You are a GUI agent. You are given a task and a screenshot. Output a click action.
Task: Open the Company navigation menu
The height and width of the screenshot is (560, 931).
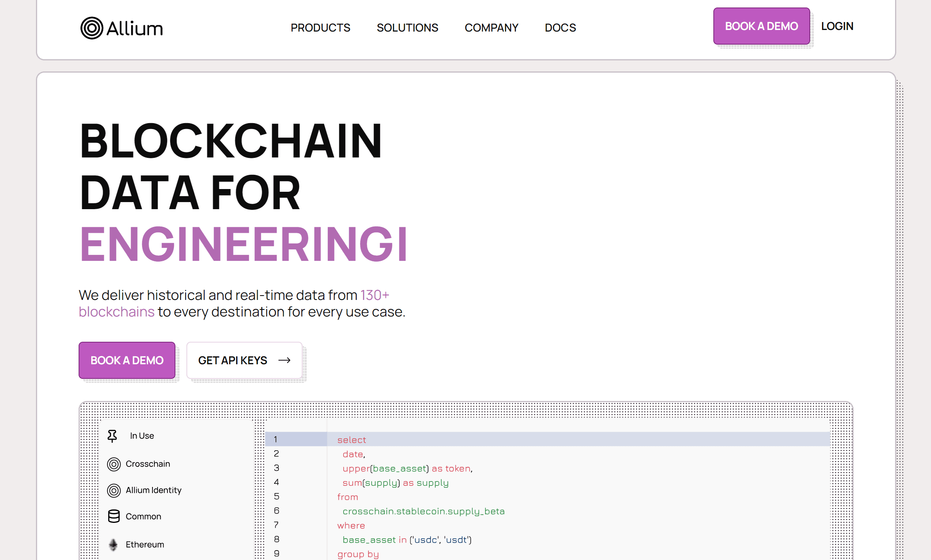pyautogui.click(x=491, y=28)
